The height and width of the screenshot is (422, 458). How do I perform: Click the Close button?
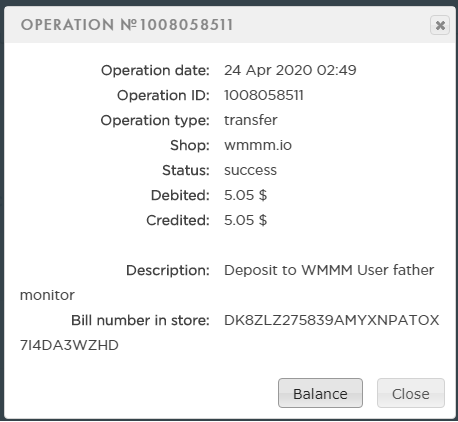click(x=411, y=393)
